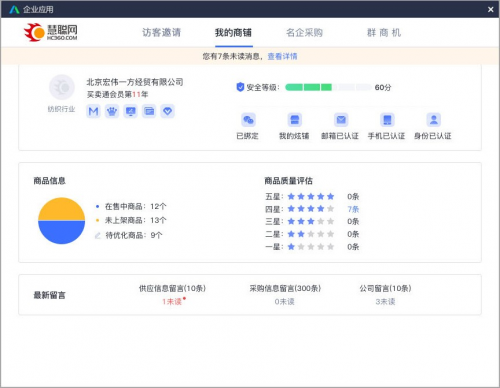Screen dimensions: 500x388
Task: Open 采购信息留言(300条) messages
Action: (285, 288)
